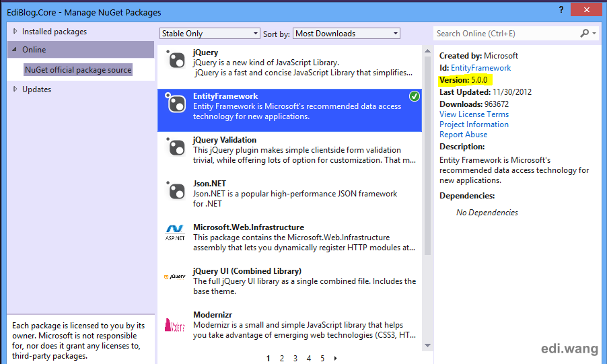This screenshot has height=364, width=607.
Task: Click the package list scrollbar thumb
Action: pos(427,155)
